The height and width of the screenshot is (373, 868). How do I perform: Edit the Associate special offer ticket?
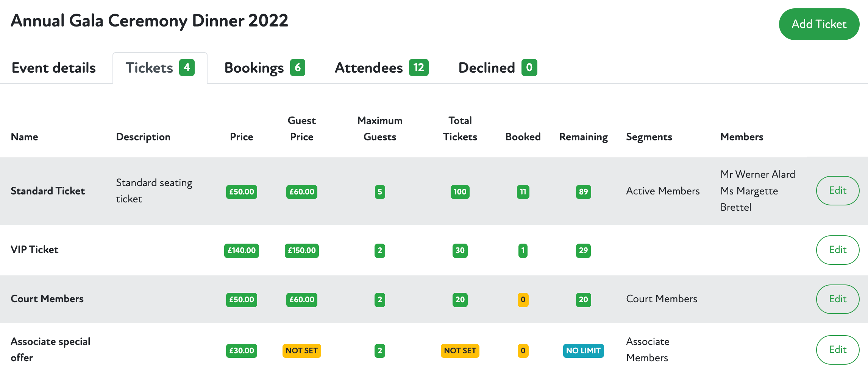[837, 350]
